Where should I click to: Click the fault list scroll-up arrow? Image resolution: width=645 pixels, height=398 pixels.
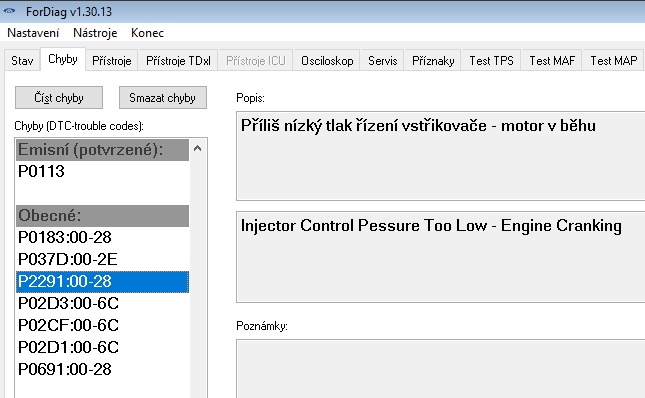click(x=197, y=148)
